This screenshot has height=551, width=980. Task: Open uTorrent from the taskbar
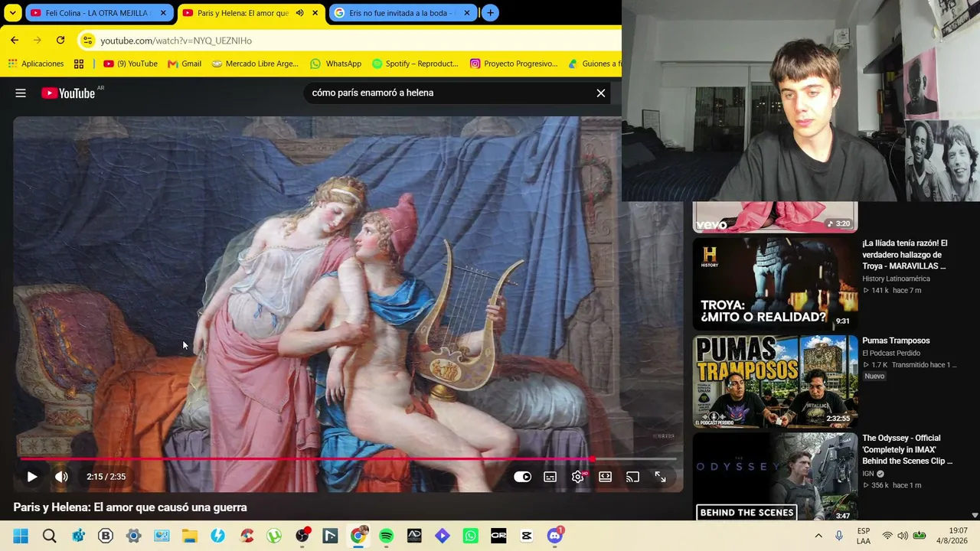tap(274, 536)
